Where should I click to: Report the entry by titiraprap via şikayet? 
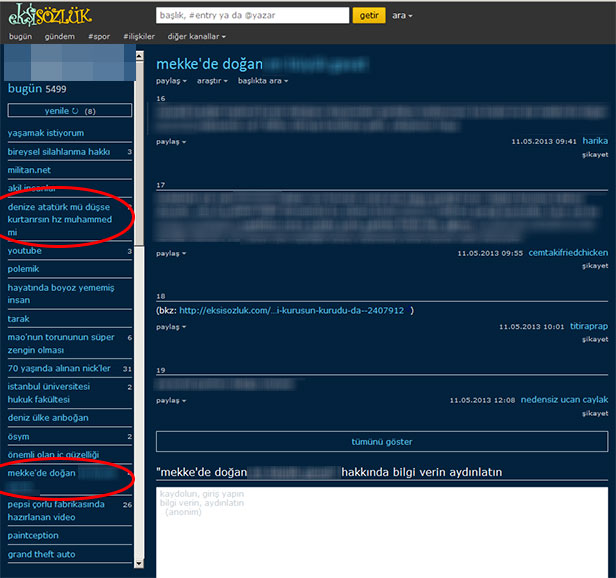595,339
